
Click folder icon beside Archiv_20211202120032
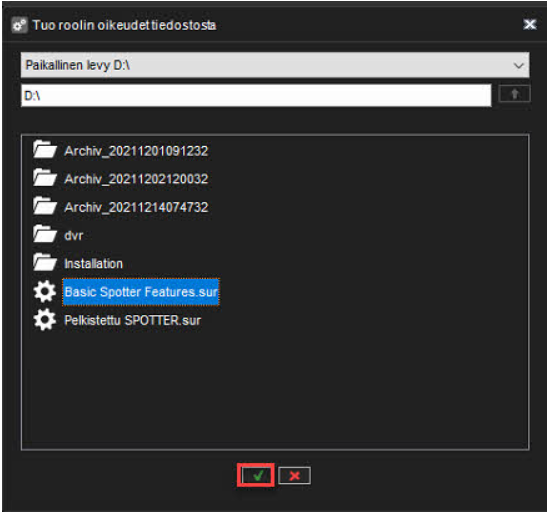pos(45,177)
